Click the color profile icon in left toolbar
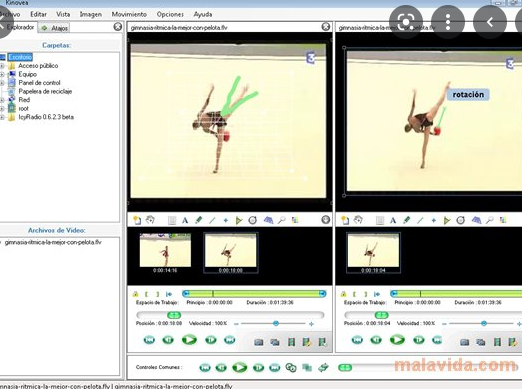 click(295, 220)
